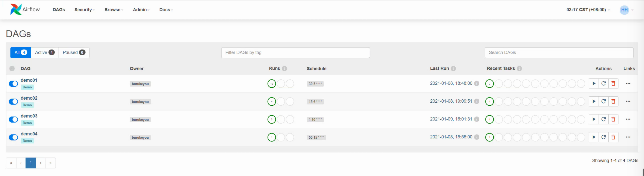Click demo04 schedule 55 15 * * *
Viewport: 644px width, 176px height.
[316, 137]
